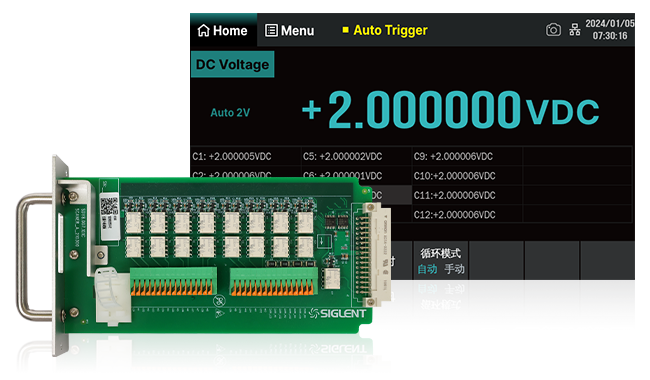
Task: Click the date and time display
Action: tap(609, 29)
